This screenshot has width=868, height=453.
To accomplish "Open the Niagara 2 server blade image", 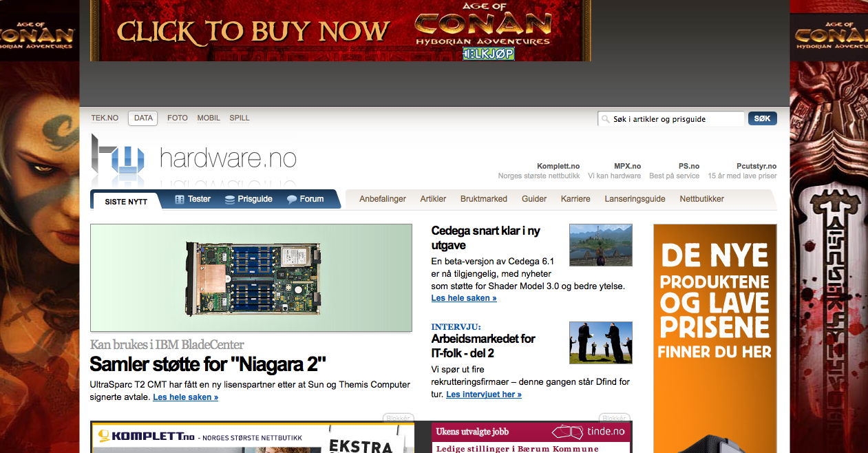I will 251,278.
